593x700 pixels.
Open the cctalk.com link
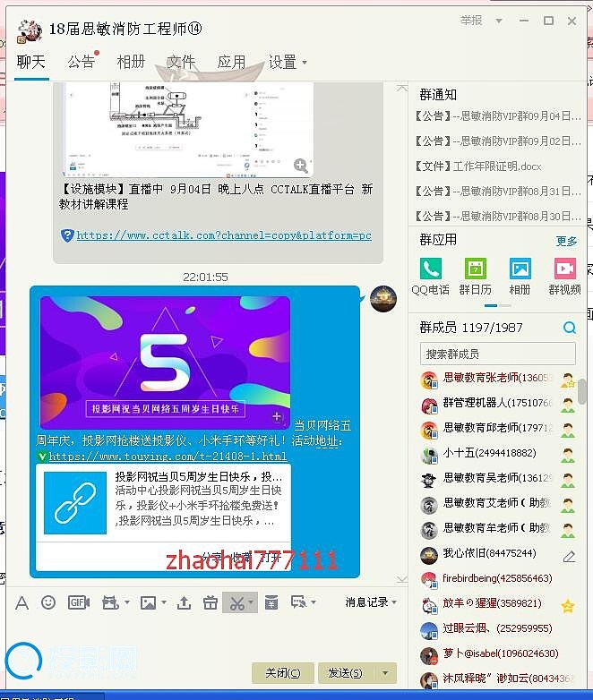224,235
